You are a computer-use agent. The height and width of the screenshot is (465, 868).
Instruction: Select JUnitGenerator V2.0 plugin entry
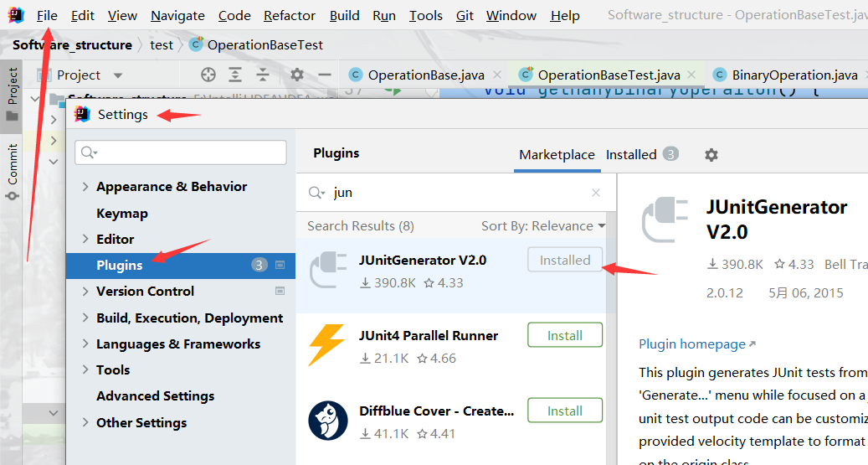tap(456, 275)
